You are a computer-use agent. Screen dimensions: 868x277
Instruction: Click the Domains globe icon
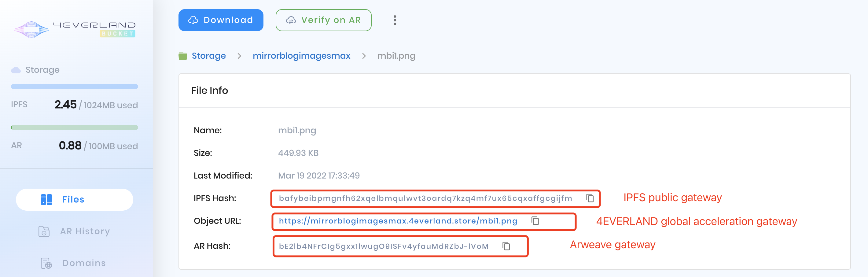click(46, 263)
